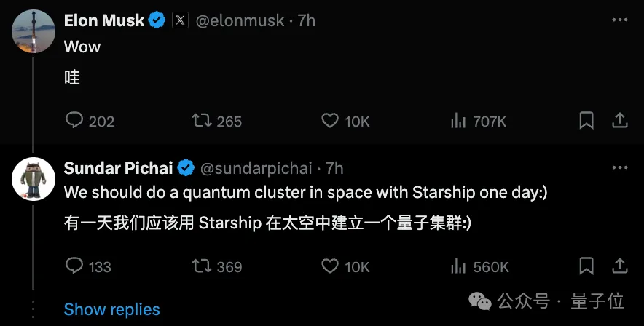View analytics of Elon Musk's tweet

coord(458,121)
